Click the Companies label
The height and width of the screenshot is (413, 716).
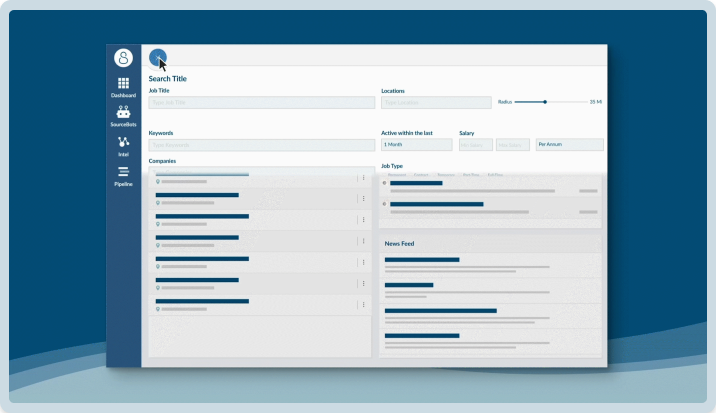click(x=162, y=161)
